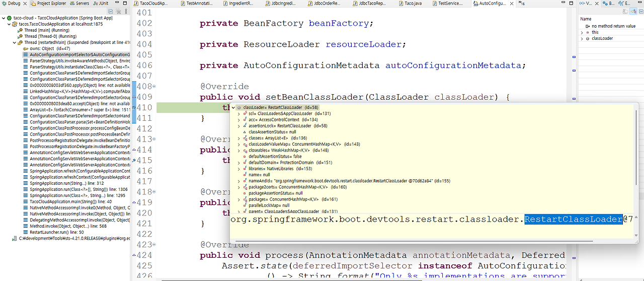Minimize the Debug view panel

[x=118, y=3]
